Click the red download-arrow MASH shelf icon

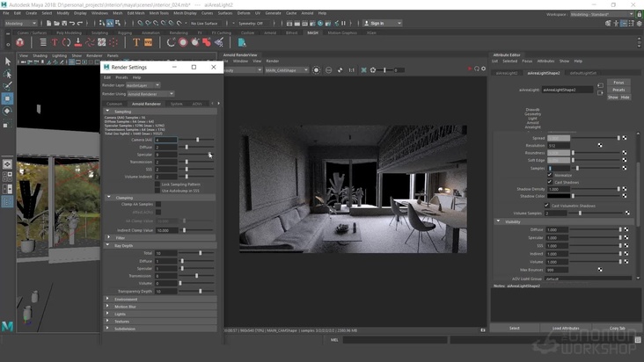pyautogui.click(x=78, y=42)
